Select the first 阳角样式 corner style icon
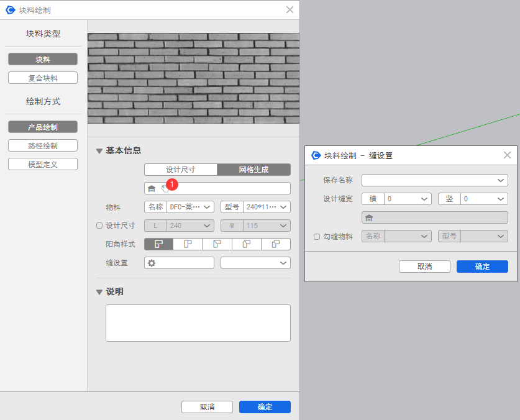The height and width of the screenshot is (420, 520). tap(158, 244)
